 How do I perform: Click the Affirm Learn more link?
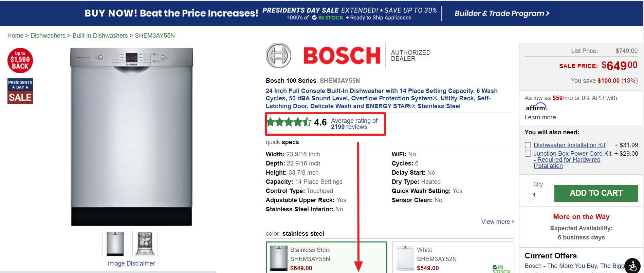(x=540, y=117)
